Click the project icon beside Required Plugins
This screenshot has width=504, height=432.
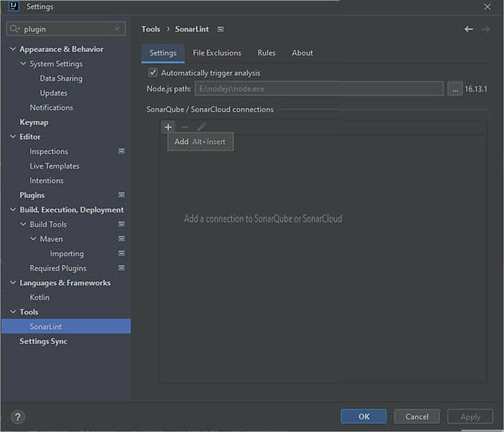(x=122, y=268)
